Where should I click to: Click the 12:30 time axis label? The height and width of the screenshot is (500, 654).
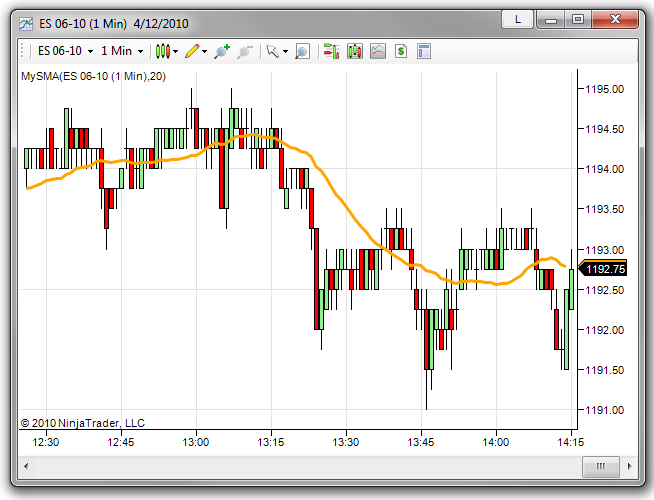tap(46, 442)
